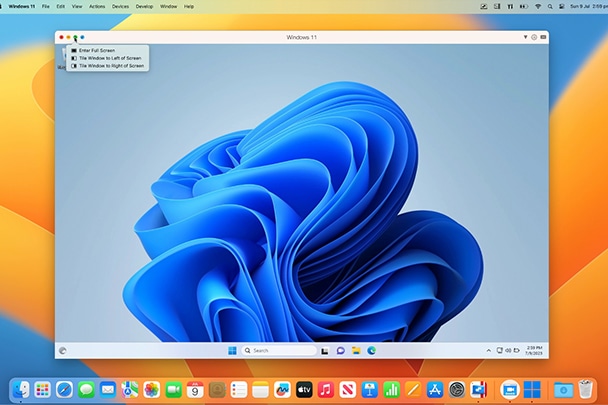Open Apple TV in the Dock

[x=304, y=389]
